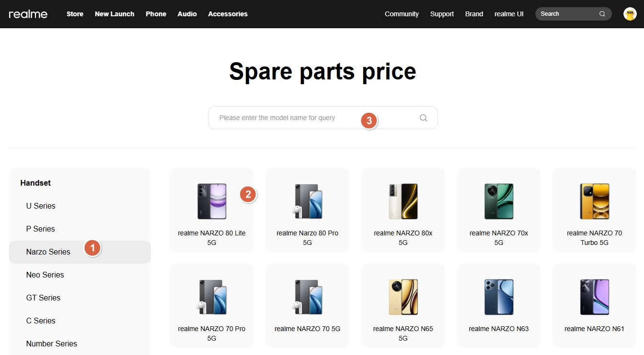
Task: Open the Support page link
Action: [442, 14]
